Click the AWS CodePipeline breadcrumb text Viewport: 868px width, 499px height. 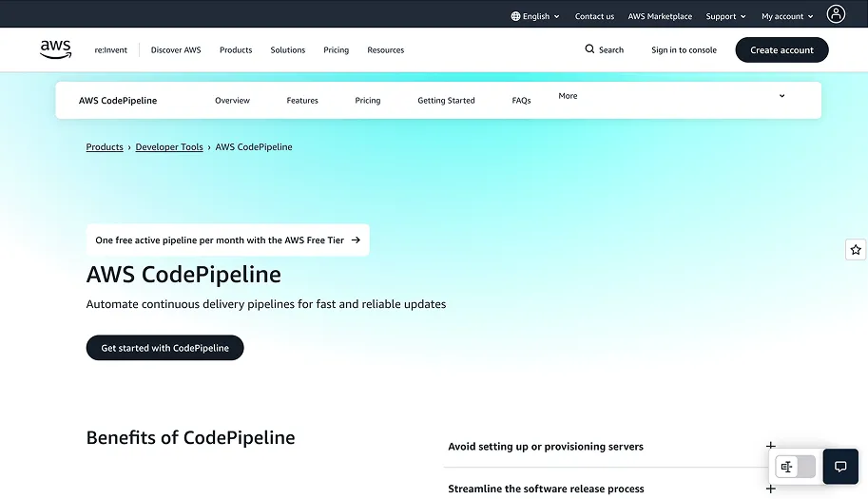(x=254, y=146)
